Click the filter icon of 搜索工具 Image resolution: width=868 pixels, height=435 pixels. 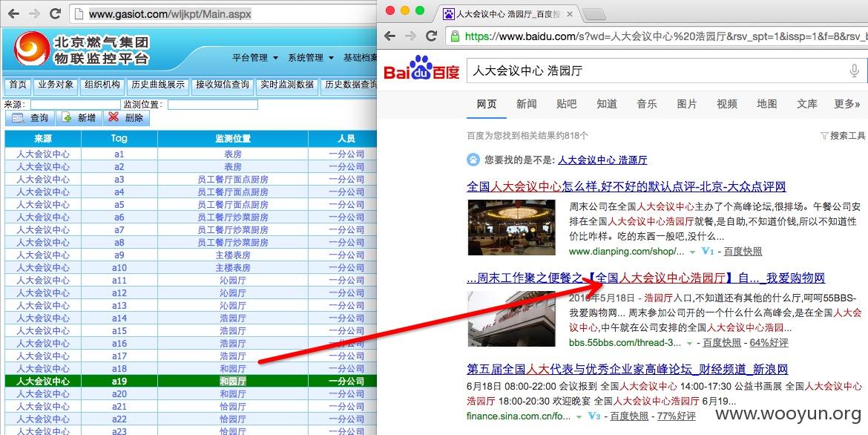pos(824,136)
